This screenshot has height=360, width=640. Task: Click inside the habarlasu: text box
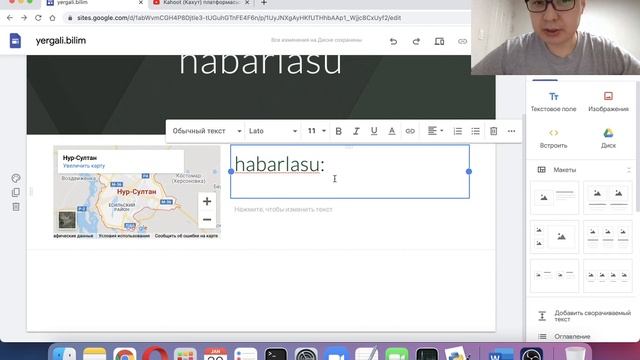(x=350, y=171)
